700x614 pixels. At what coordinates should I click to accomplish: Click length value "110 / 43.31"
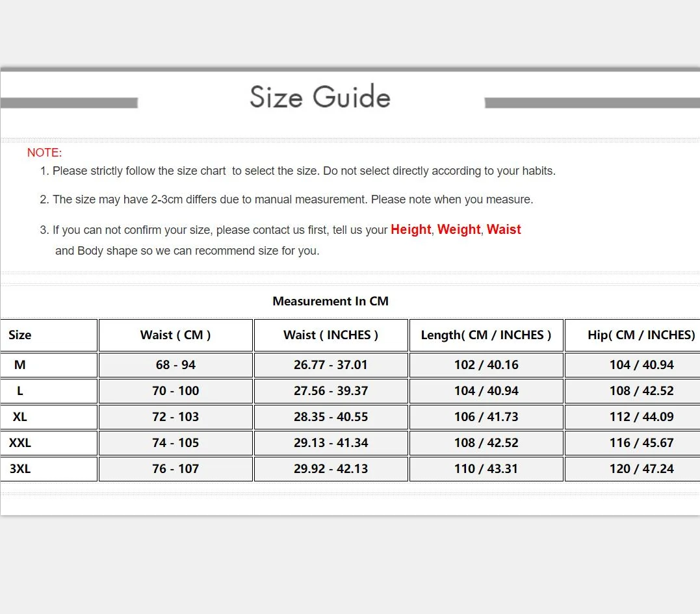(486, 468)
